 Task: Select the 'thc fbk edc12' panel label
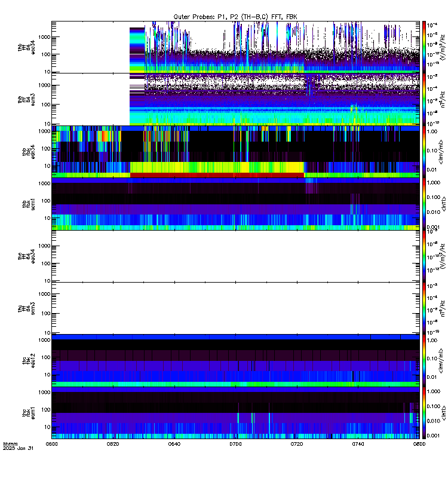[x=29, y=361]
